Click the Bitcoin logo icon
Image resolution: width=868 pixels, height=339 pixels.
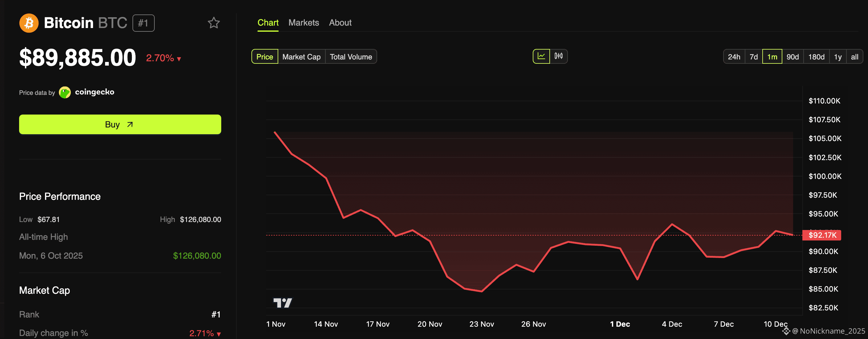(x=29, y=23)
